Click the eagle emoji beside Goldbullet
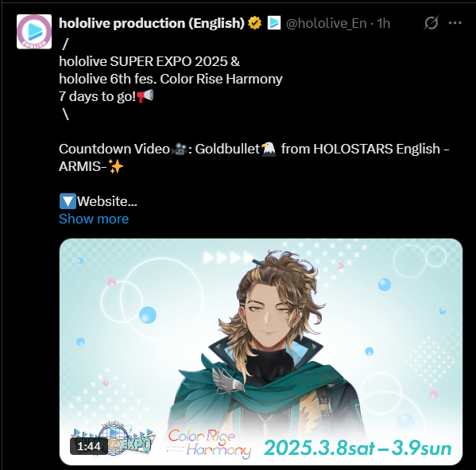 click(269, 150)
